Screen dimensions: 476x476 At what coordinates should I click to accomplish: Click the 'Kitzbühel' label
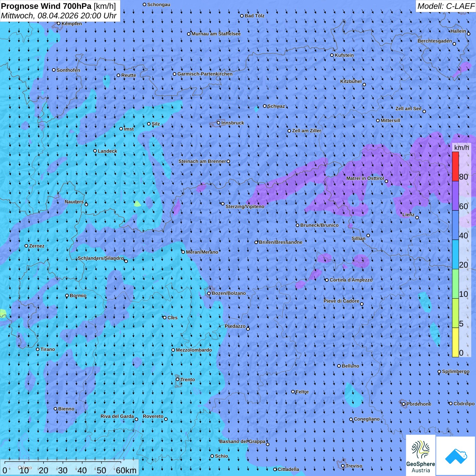coord(351,81)
